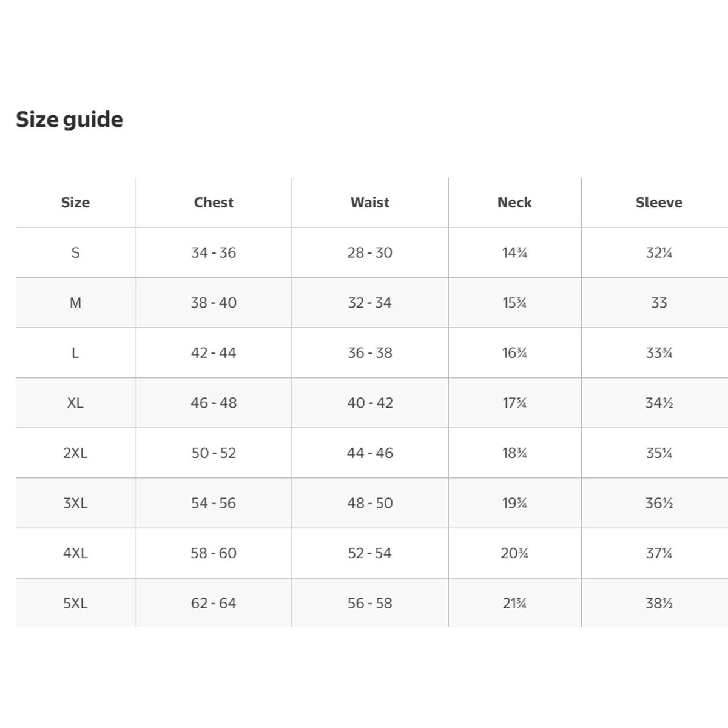Click the Neck column header
The height and width of the screenshot is (728, 728).
pos(514,203)
